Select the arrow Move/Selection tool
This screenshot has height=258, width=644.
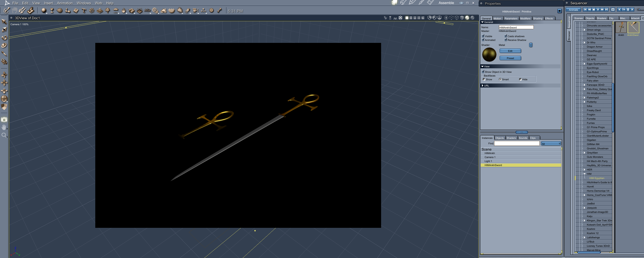4,22
